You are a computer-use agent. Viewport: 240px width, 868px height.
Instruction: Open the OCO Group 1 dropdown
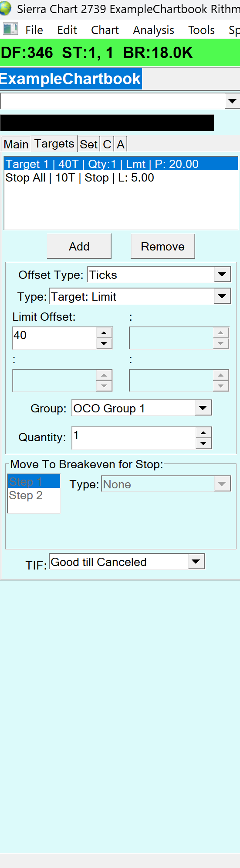[x=203, y=408]
